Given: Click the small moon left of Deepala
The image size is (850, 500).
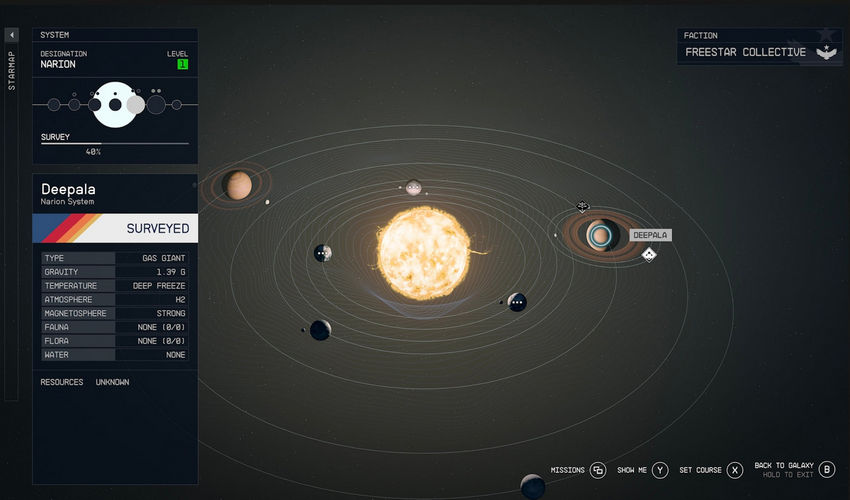Looking at the screenshot, I should click(x=555, y=235).
